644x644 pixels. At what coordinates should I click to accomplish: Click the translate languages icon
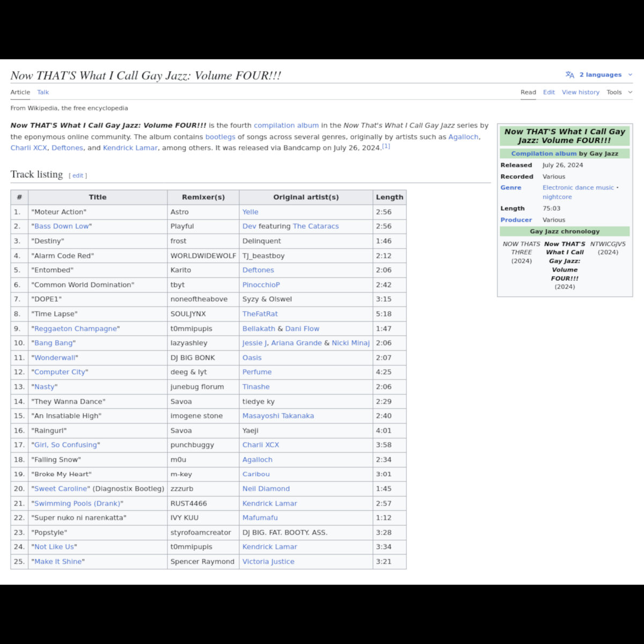(569, 75)
